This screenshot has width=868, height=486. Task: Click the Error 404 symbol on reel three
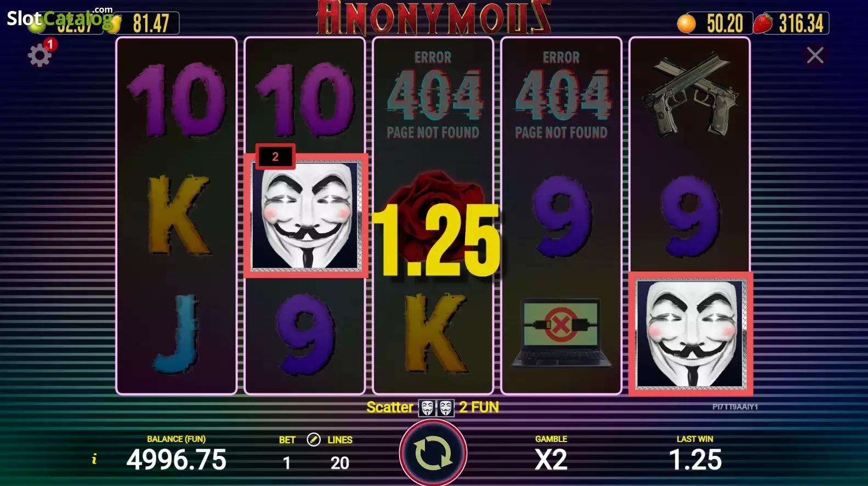click(433, 94)
